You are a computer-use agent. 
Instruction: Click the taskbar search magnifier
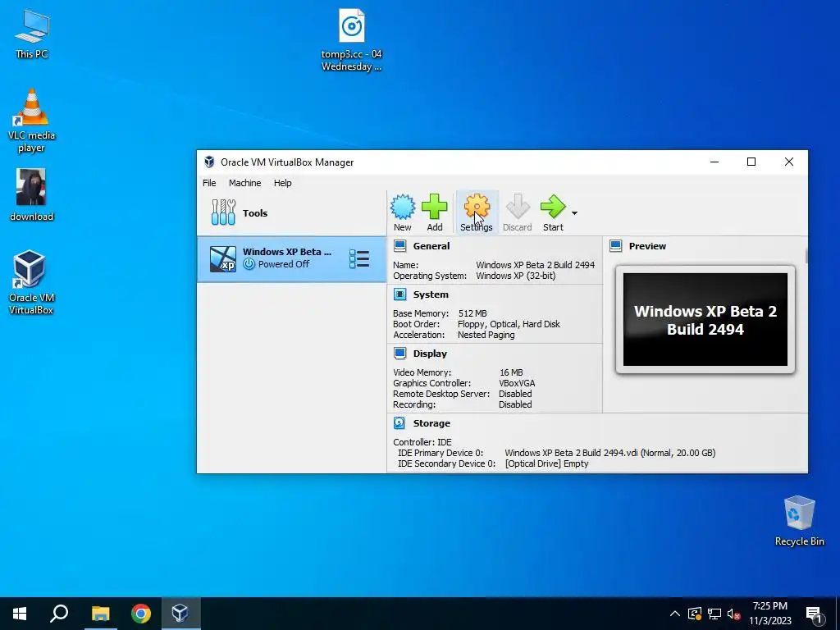coord(59,614)
